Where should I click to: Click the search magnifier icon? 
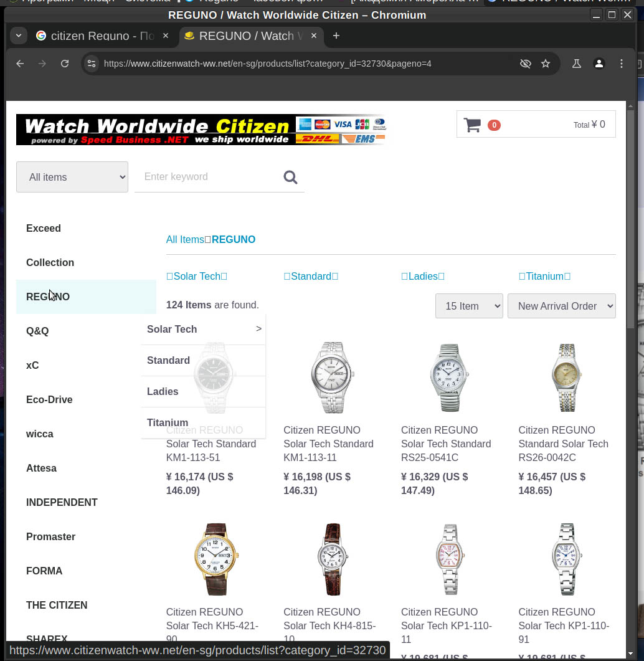[x=290, y=178]
